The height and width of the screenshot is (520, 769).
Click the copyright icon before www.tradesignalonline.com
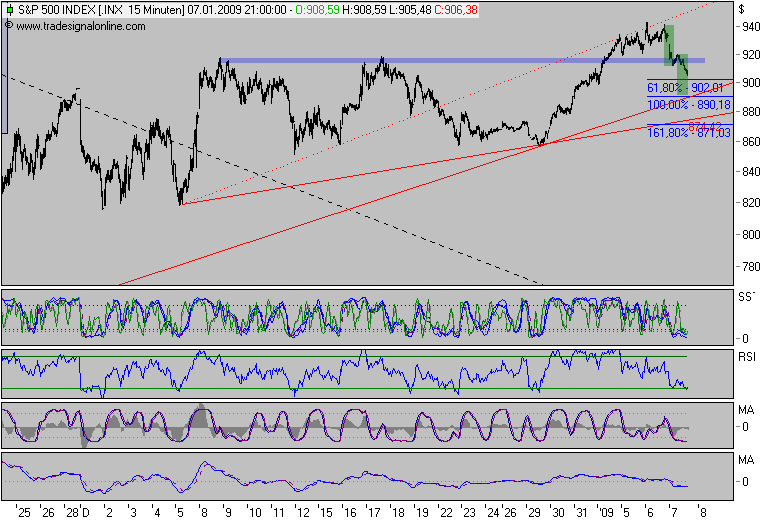(9, 26)
